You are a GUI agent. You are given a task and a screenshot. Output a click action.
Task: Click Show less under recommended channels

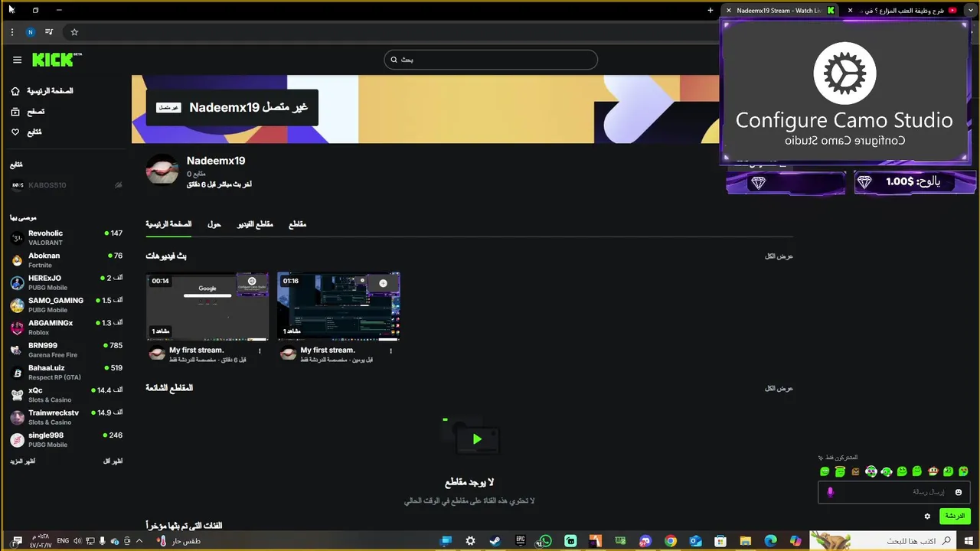(113, 461)
